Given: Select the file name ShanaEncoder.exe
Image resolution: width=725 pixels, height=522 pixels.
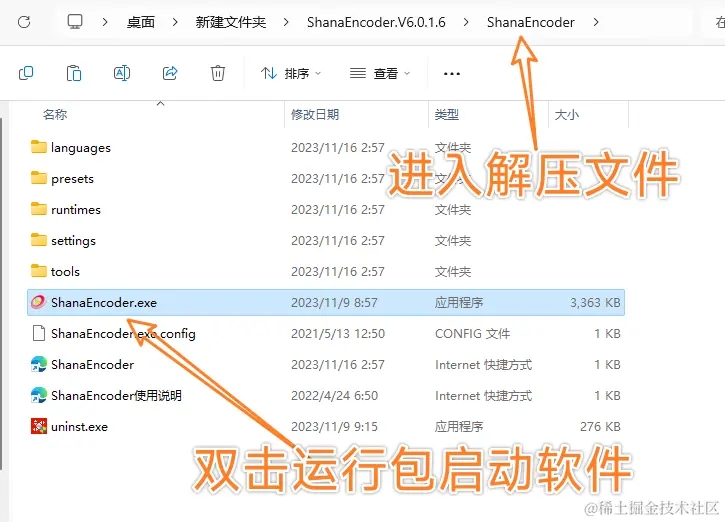Looking at the screenshot, I should tap(104, 302).
